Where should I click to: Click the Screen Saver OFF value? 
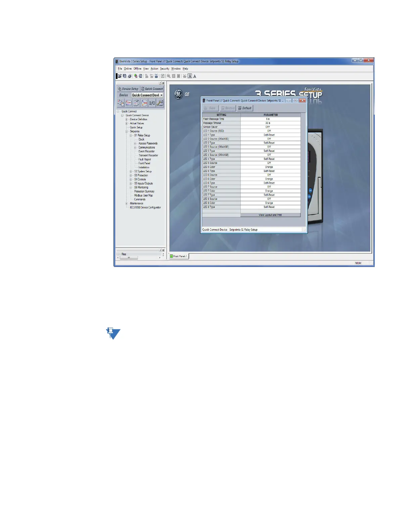271,127
